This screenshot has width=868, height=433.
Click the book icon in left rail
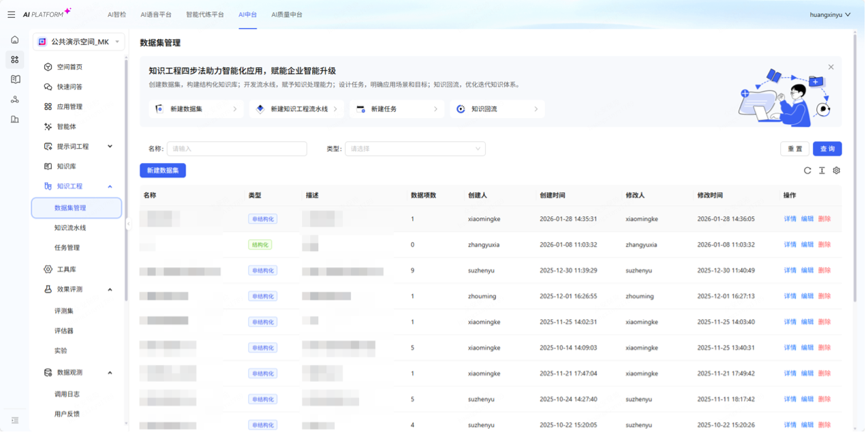coord(15,79)
